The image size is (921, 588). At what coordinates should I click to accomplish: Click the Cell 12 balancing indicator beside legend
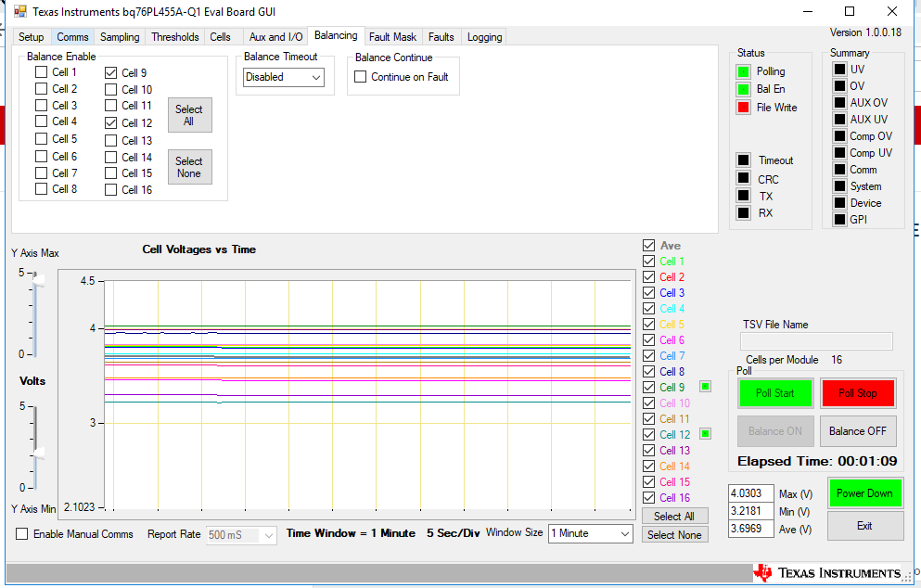tap(706, 434)
